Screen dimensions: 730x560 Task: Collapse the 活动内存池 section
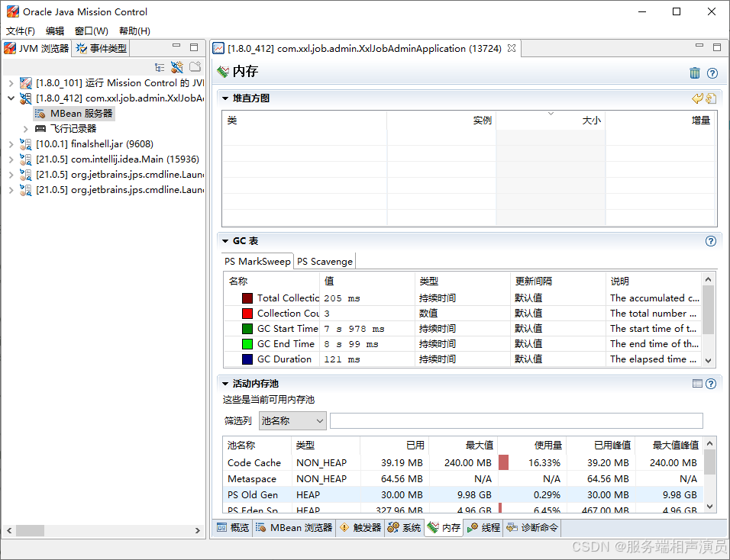coord(225,384)
